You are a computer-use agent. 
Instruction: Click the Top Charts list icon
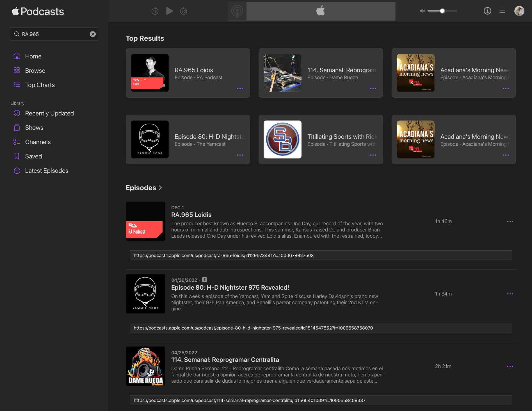pos(17,85)
